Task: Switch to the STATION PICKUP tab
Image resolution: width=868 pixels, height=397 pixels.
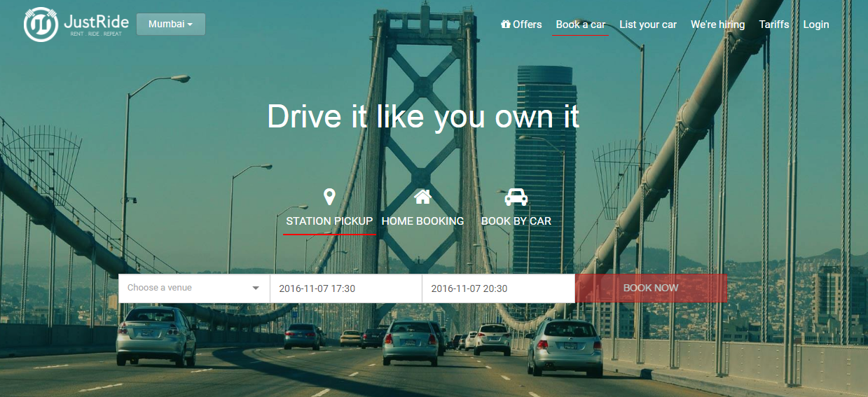Action: click(x=329, y=221)
